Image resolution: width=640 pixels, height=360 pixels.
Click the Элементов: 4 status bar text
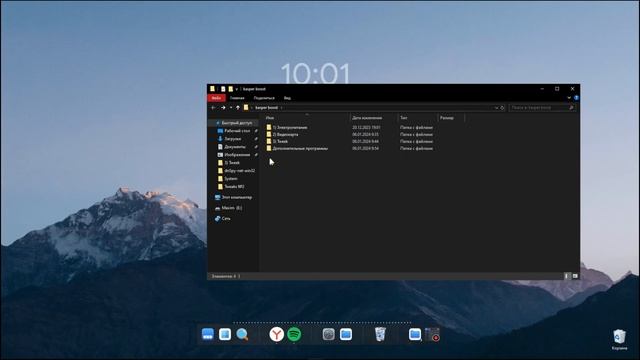tap(224, 276)
